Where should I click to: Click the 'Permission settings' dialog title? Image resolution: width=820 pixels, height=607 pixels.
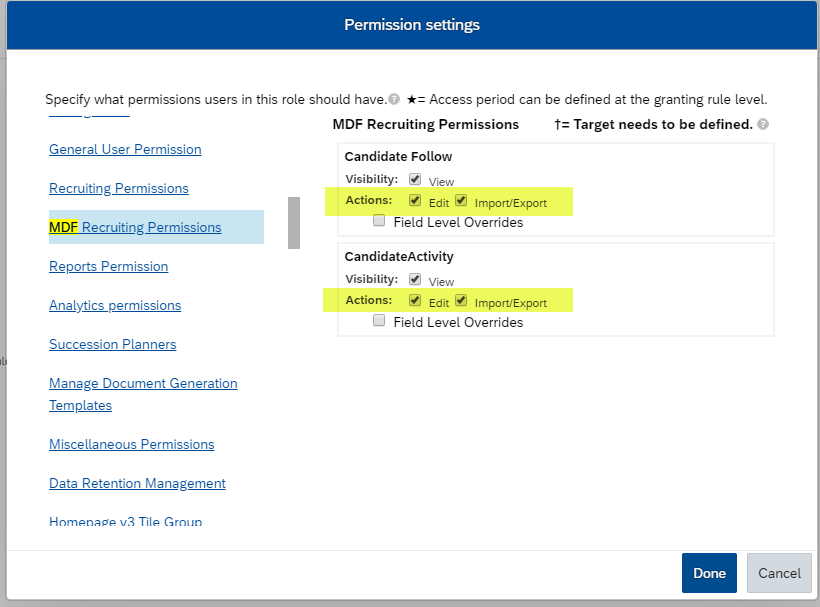click(412, 25)
